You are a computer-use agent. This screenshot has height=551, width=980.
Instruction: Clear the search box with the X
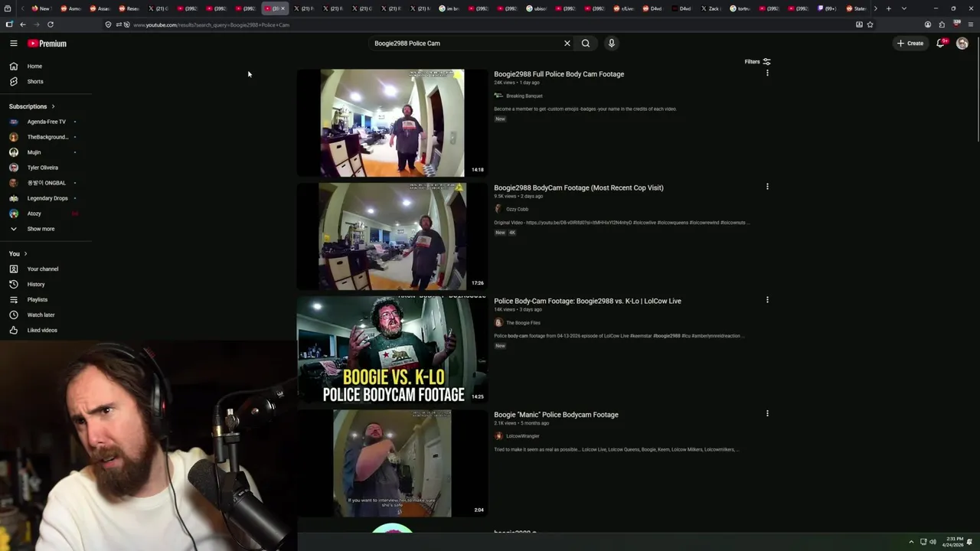(567, 44)
